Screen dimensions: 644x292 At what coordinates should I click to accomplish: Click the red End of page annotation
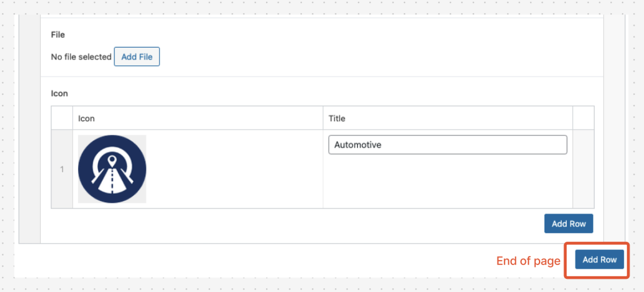click(x=528, y=261)
